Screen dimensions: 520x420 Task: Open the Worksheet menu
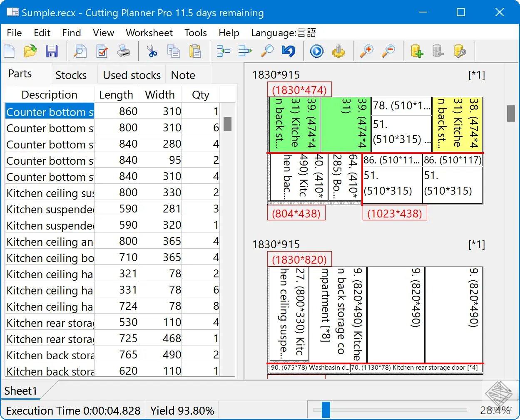click(149, 32)
